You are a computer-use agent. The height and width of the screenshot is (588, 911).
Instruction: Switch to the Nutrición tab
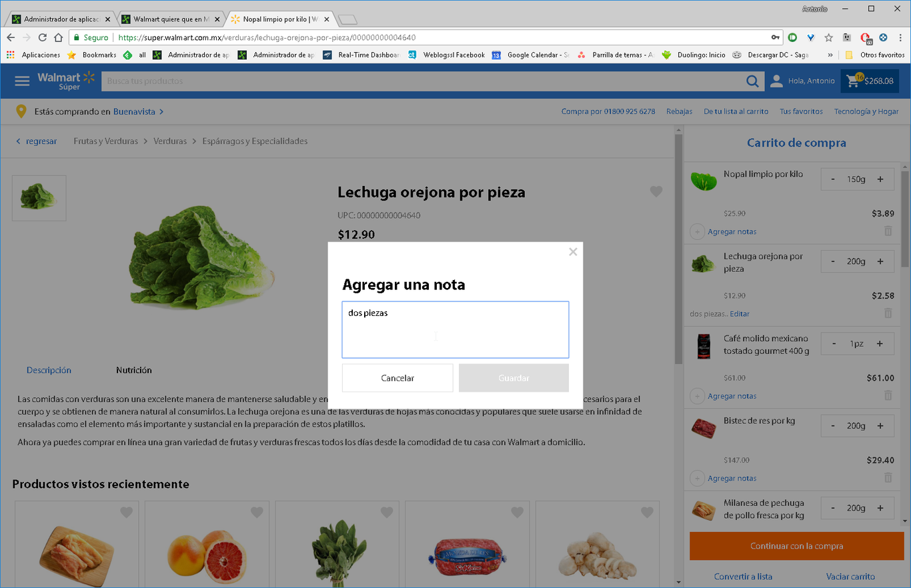(133, 370)
